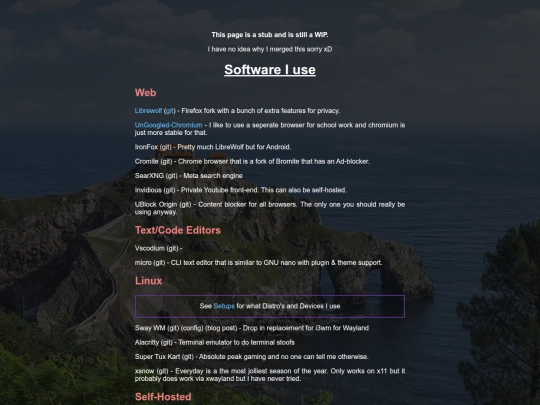Screen dimensions: 540x405
Task: Click the "SearXNG" entry name
Action: [x=149, y=176]
